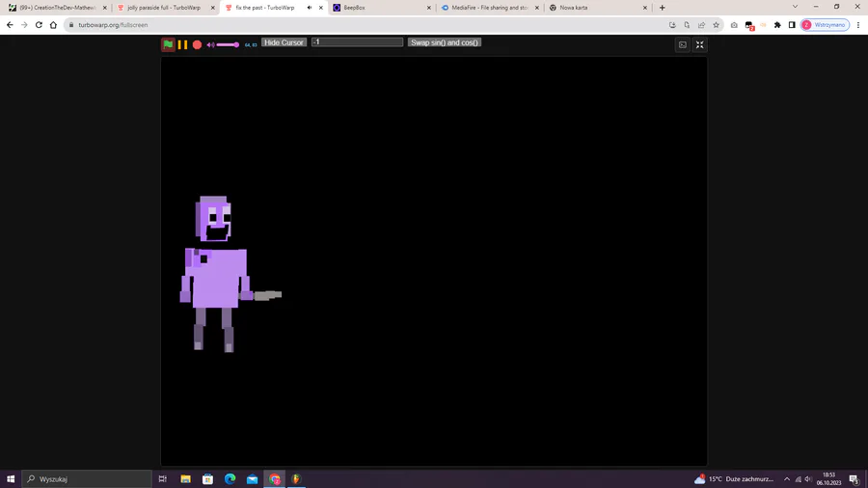Click the copy-page icon in address bar
This screenshot has height=488, width=868.
pyautogui.click(x=687, y=25)
